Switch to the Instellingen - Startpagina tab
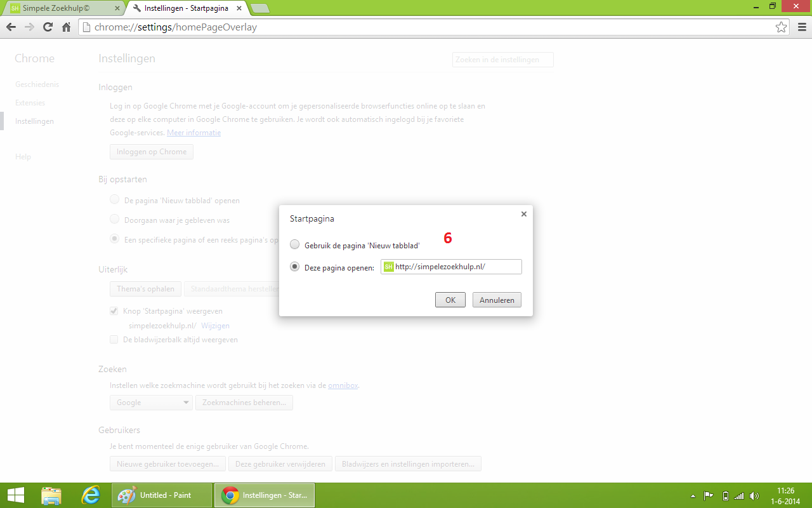Viewport: 812px width, 508px height. tap(184, 8)
